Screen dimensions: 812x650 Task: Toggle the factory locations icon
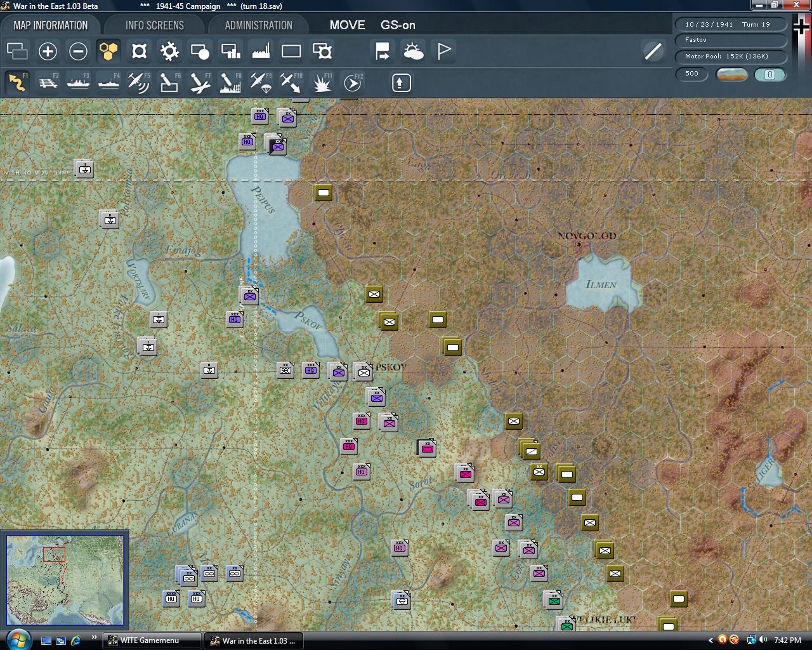pos(261,51)
